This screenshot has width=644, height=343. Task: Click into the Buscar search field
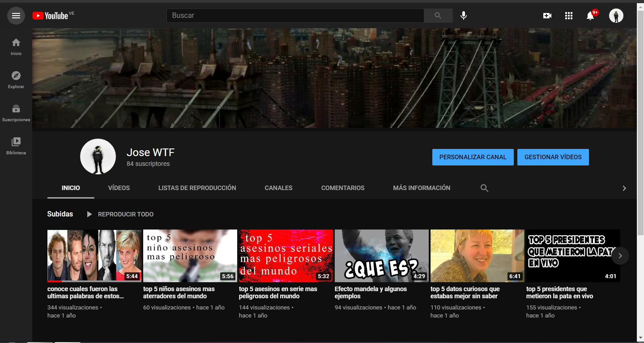coord(295,16)
